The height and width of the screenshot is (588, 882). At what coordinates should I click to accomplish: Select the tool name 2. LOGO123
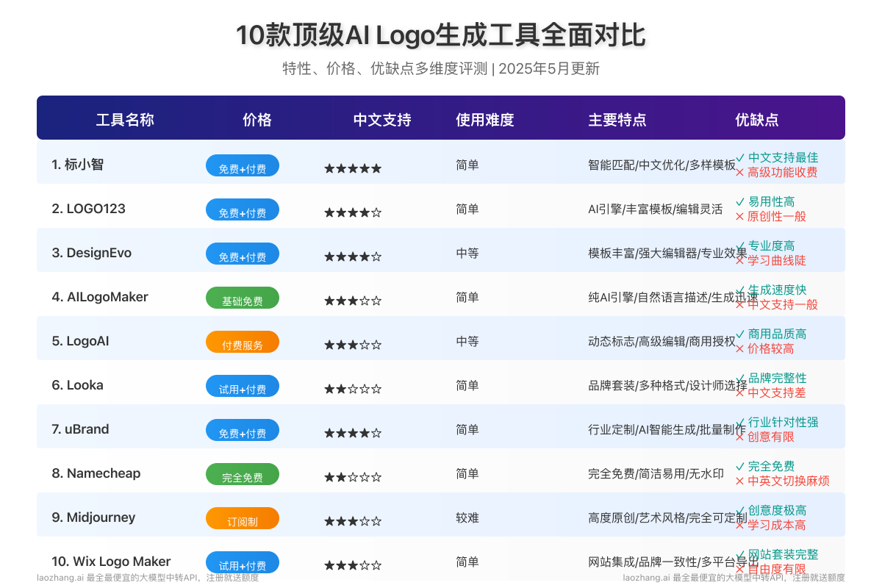[89, 209]
